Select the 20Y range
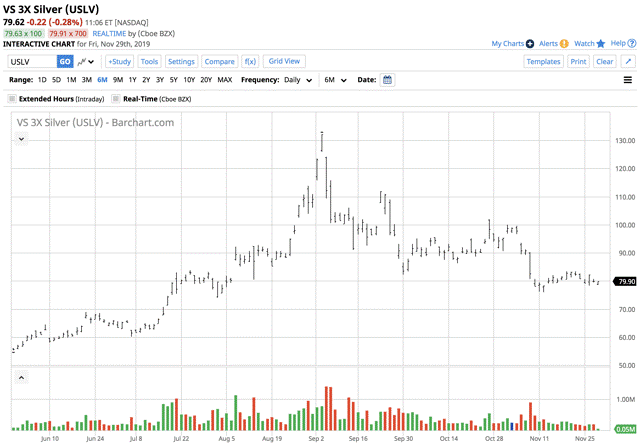 [206, 80]
